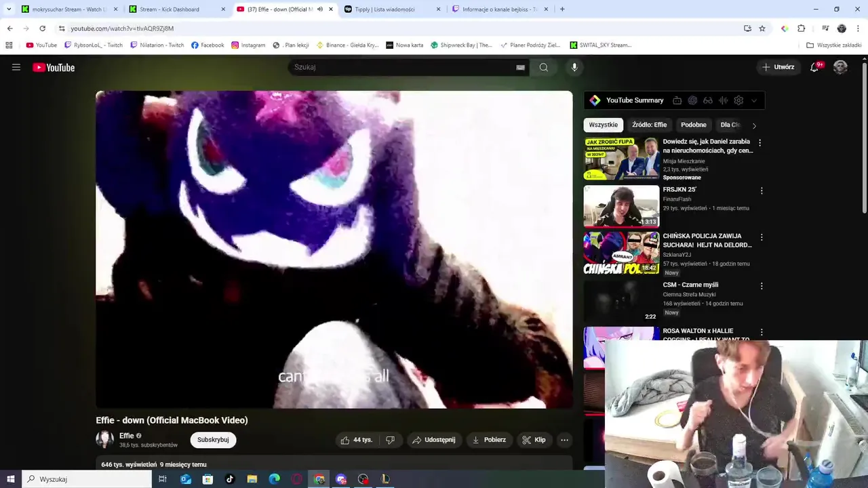
Task: Open the Plan lekcji bookmark
Action: tap(291, 45)
